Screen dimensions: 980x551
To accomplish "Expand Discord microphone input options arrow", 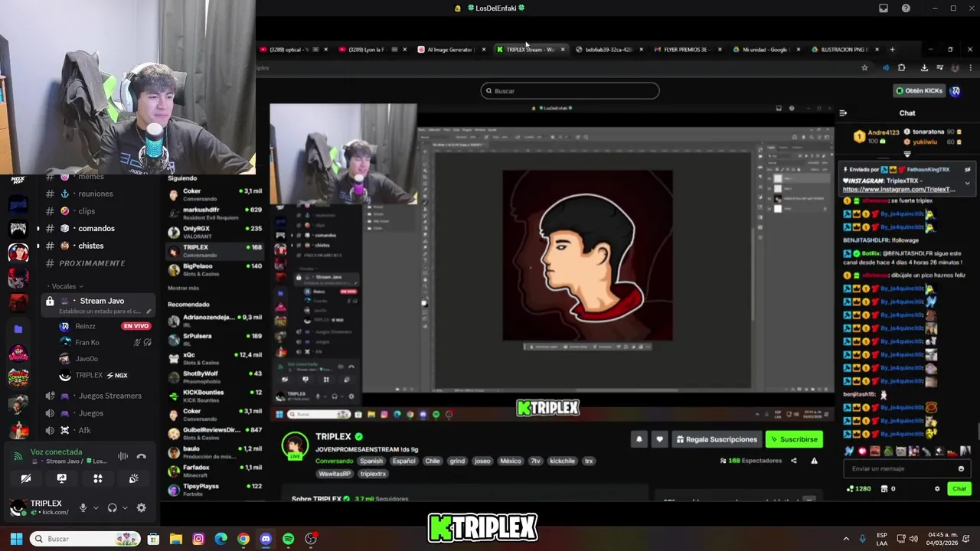I will (95, 507).
